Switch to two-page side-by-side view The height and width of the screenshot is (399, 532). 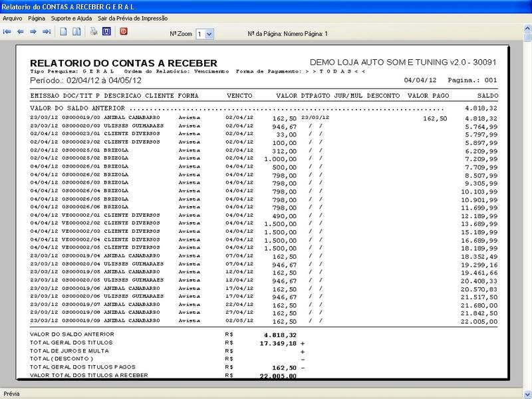point(77,31)
